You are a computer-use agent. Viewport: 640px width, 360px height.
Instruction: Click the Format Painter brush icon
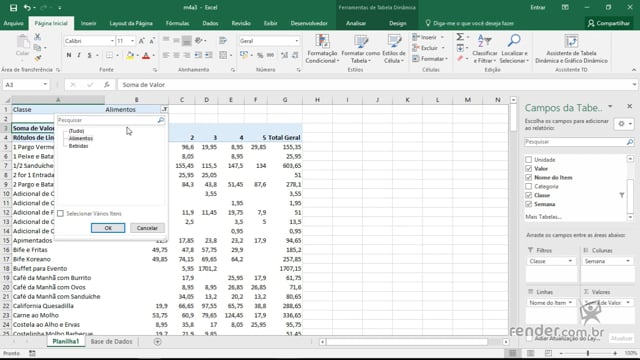point(38,58)
